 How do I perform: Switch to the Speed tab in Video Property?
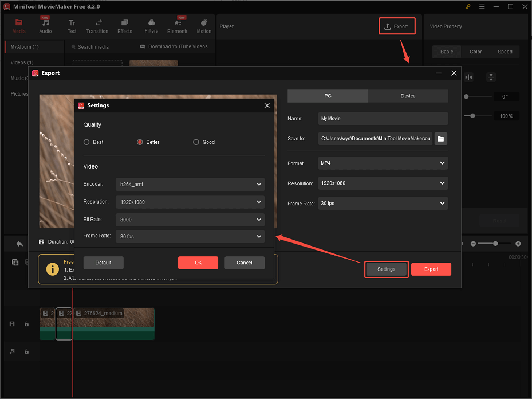(505, 52)
